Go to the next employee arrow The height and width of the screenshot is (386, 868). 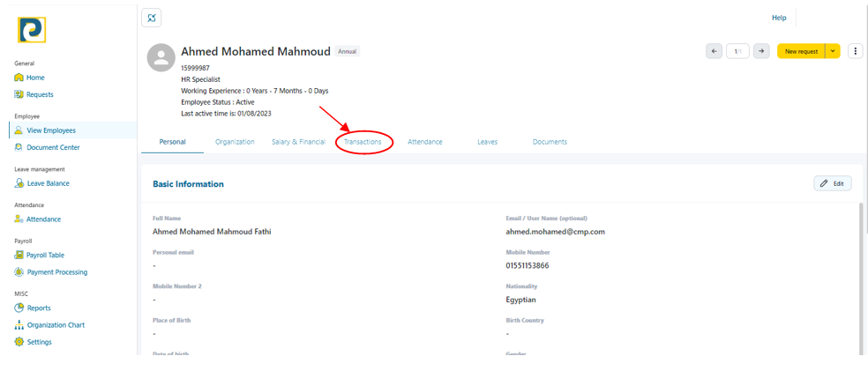click(x=760, y=51)
